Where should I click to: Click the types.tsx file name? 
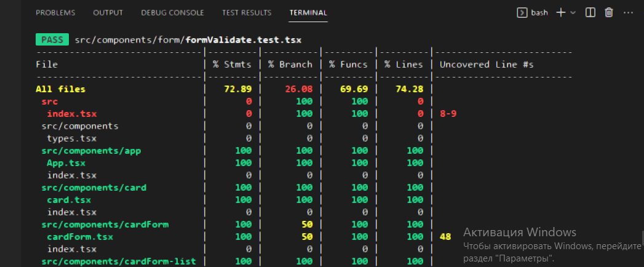[72, 138]
